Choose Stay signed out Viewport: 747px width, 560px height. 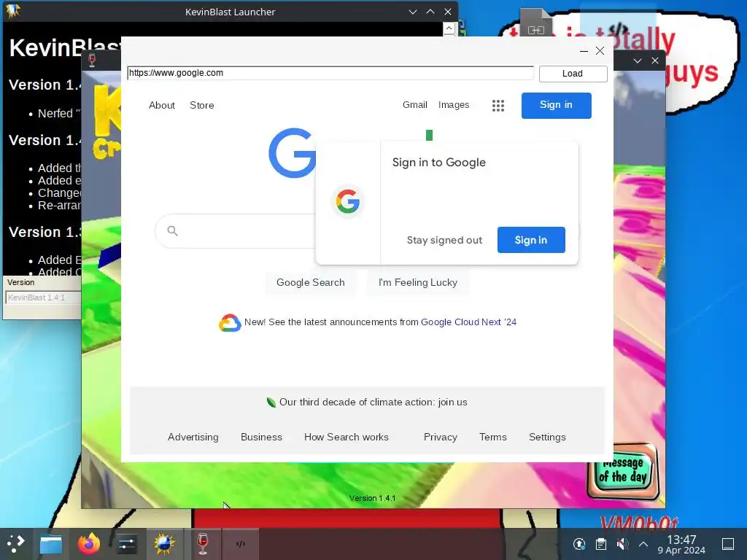point(444,240)
